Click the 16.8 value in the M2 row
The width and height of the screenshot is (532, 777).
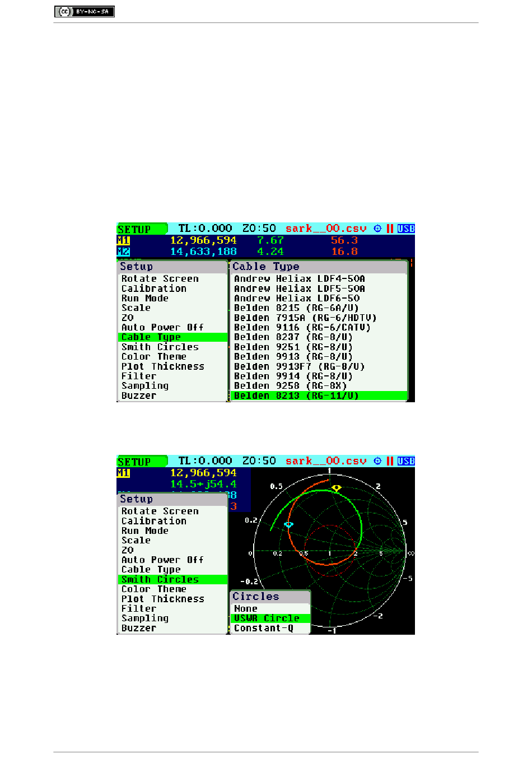click(x=344, y=252)
